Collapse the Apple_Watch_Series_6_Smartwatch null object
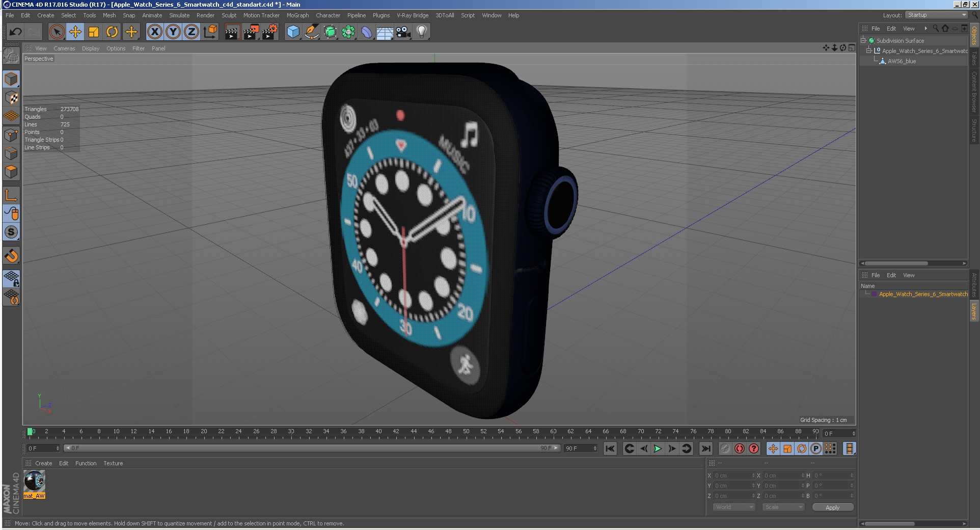 (x=869, y=50)
